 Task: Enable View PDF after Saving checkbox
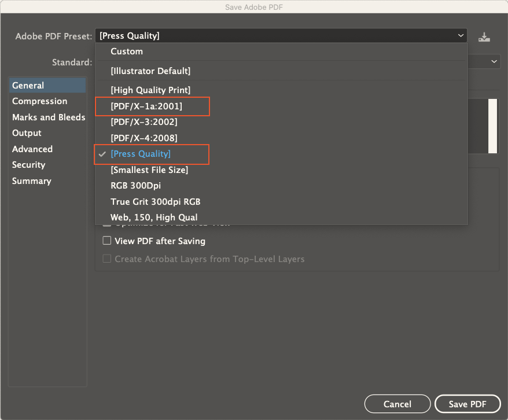(106, 241)
